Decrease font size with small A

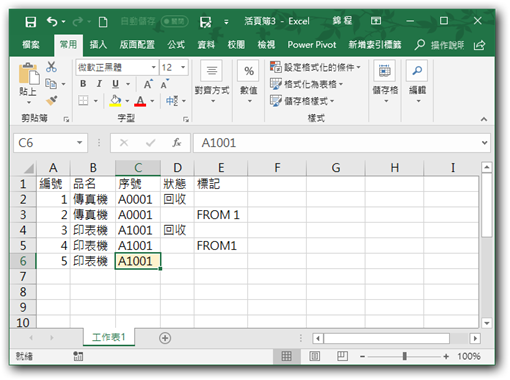click(164, 84)
